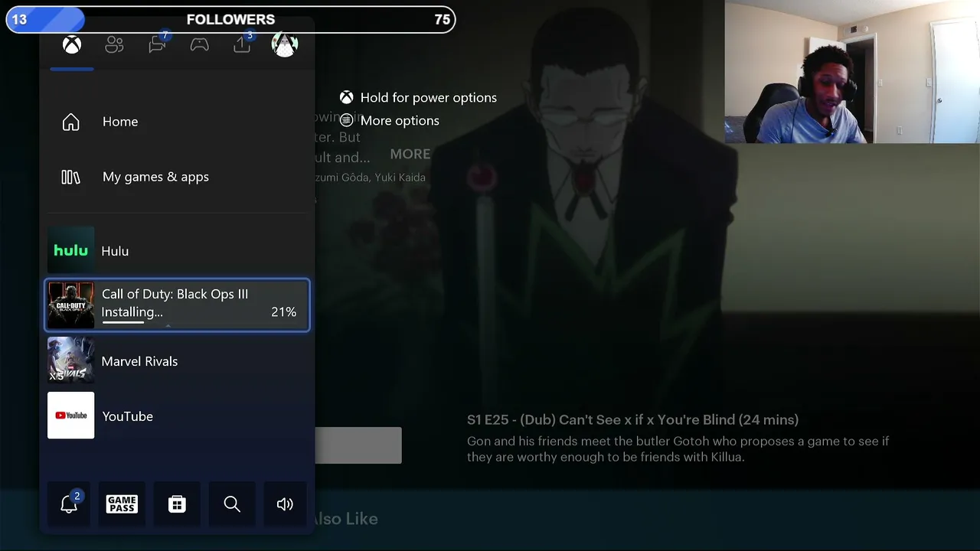Open the Capture & share tab
The image size is (980, 551).
pos(243,44)
